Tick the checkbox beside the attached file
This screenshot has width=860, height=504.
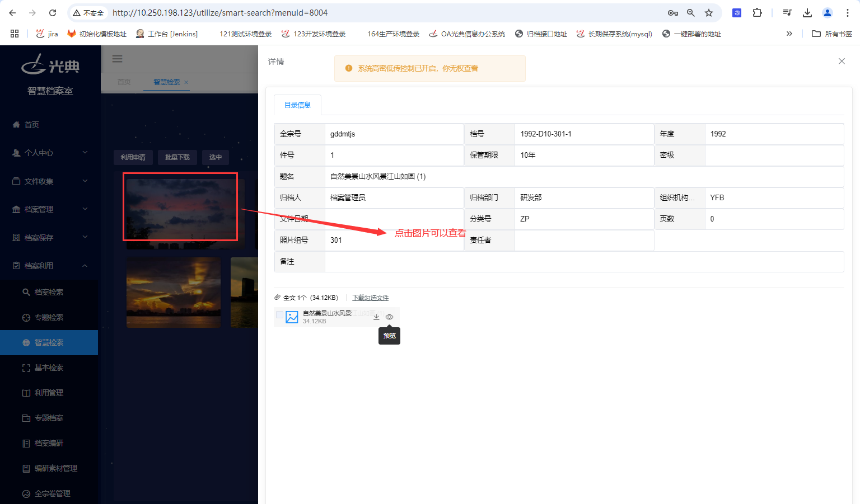click(279, 315)
